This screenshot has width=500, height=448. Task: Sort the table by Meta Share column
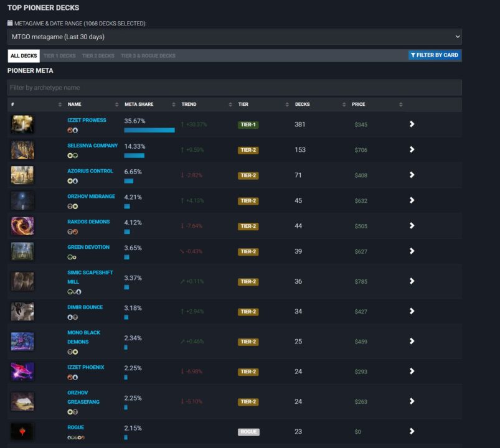[x=139, y=105]
